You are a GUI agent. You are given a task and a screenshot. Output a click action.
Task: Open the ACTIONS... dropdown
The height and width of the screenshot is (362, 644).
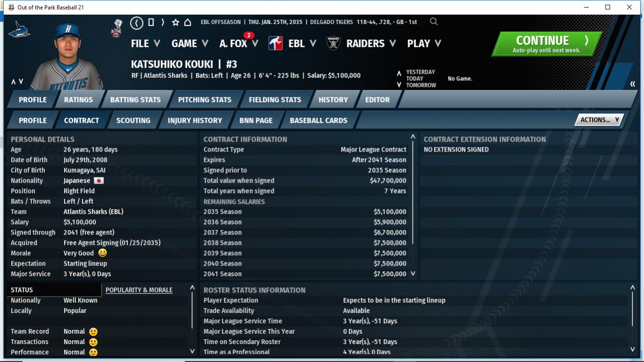click(599, 120)
